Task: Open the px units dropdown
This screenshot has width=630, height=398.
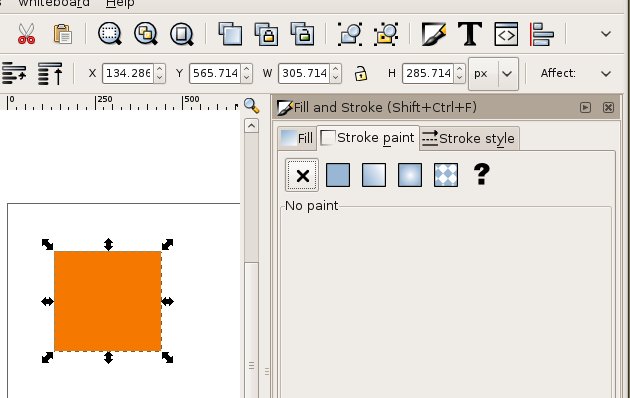Action: 494,74
